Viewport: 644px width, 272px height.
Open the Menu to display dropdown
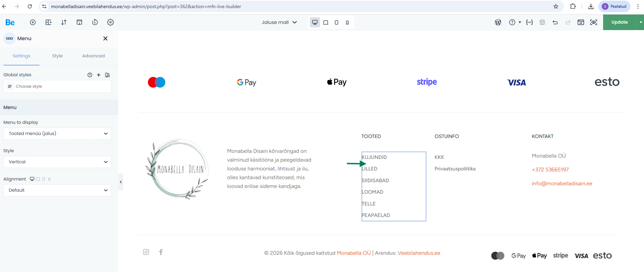(x=57, y=134)
